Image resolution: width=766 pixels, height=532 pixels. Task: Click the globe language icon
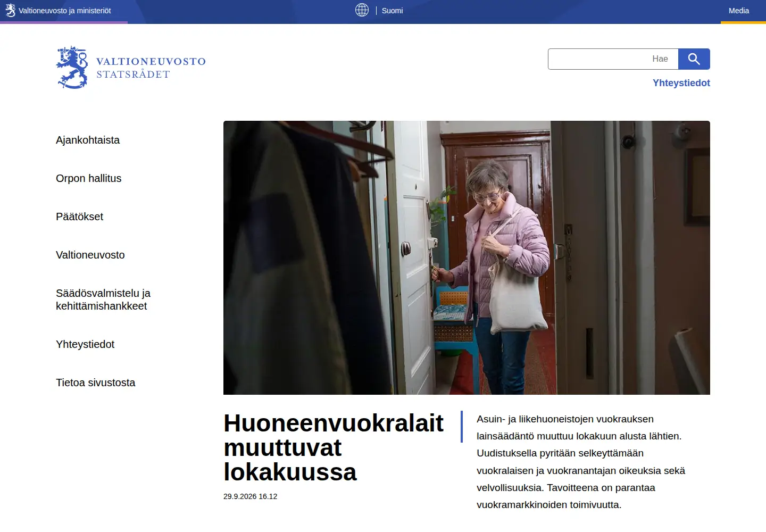[x=362, y=10]
